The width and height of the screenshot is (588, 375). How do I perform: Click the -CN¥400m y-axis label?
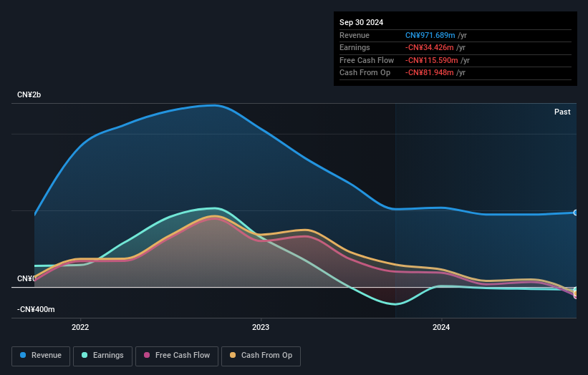36,309
